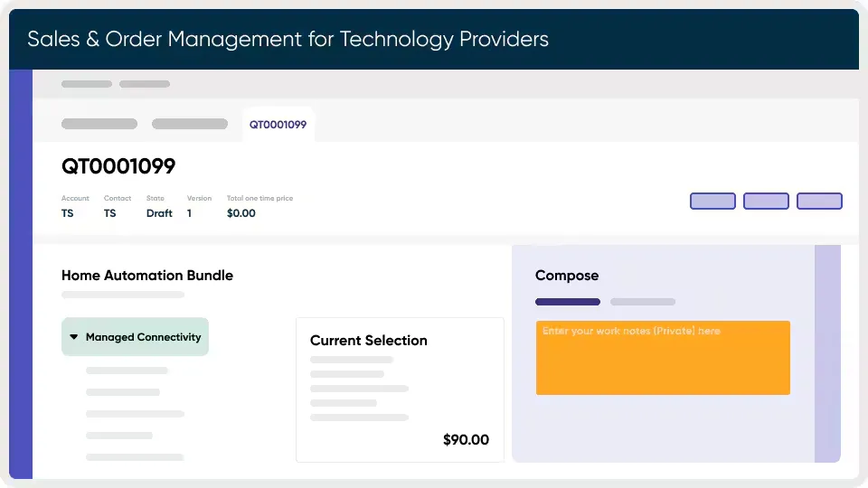Click the Current Selection card heading

369,341
